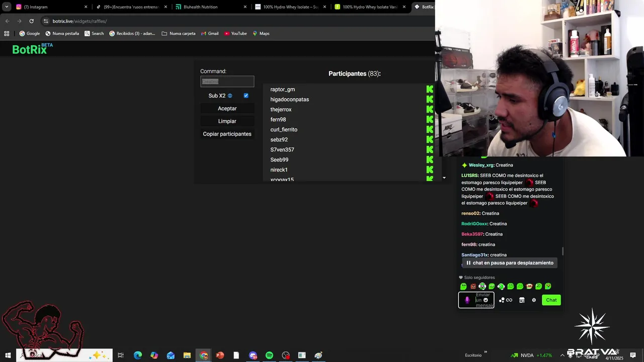Click the Kick icon next to nireck1
The height and width of the screenshot is (362, 644).
pos(430,169)
